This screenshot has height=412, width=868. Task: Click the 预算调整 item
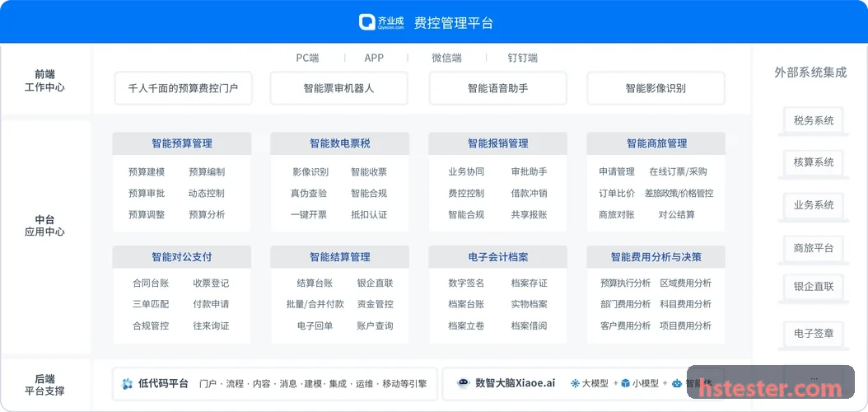coord(146,214)
